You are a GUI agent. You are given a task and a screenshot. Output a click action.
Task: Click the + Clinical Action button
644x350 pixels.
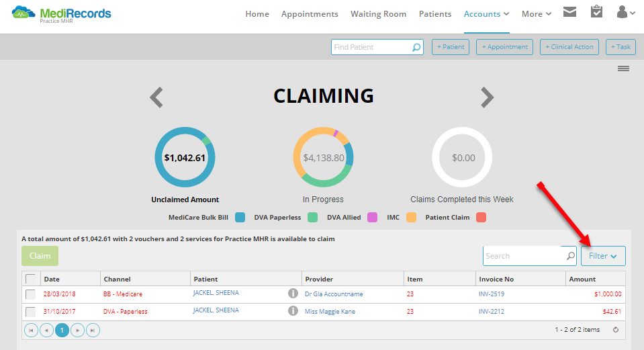[569, 47]
